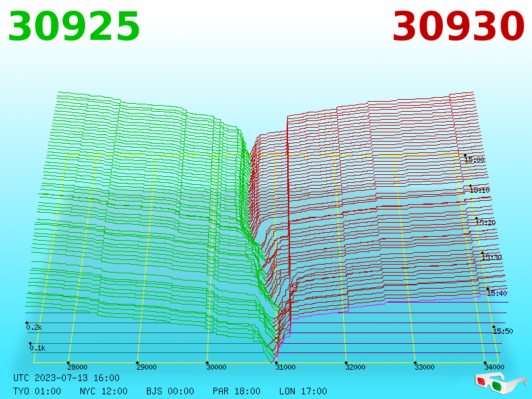
Task: Click the 15:40 time axis marker
Action: [x=497, y=293]
